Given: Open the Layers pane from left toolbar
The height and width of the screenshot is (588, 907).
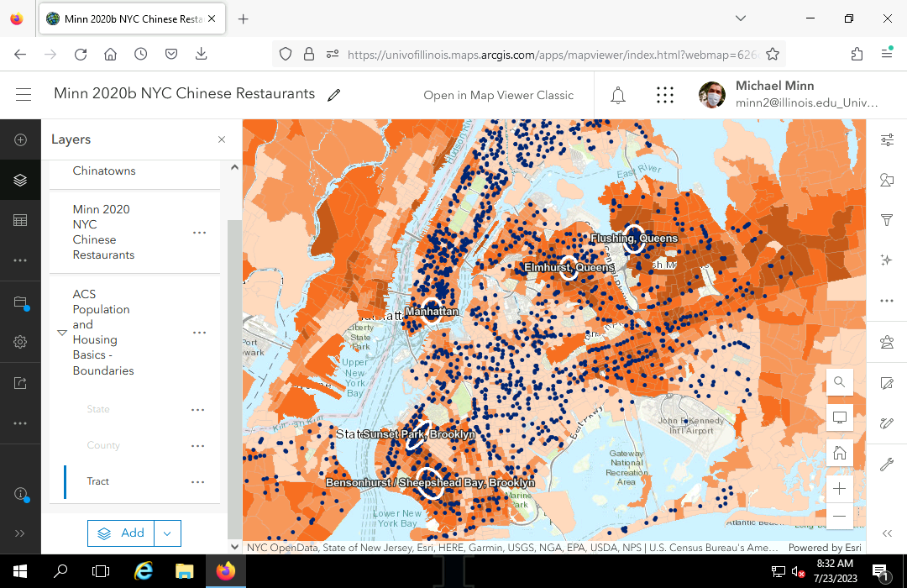Looking at the screenshot, I should (x=20, y=180).
